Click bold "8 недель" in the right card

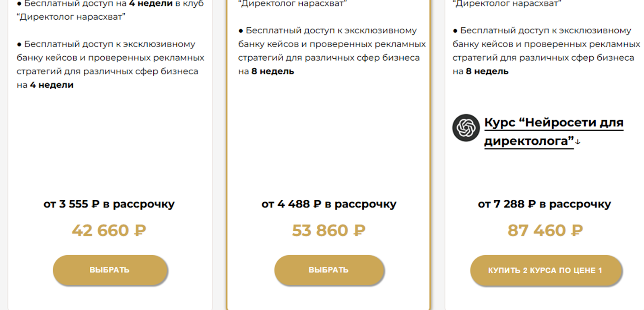[x=487, y=71]
